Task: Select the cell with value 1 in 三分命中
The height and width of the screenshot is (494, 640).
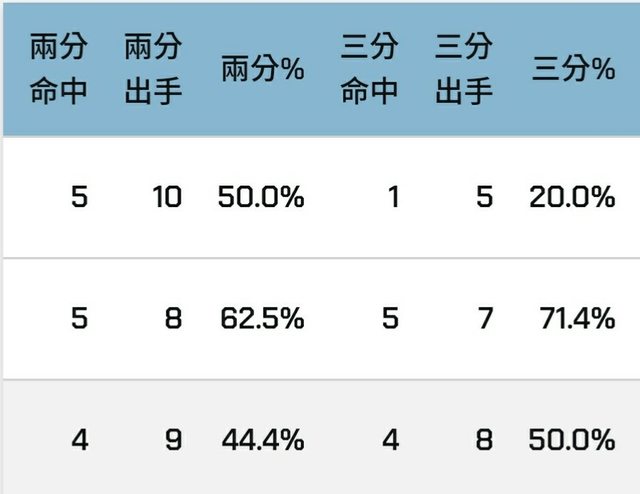Action: (392, 197)
